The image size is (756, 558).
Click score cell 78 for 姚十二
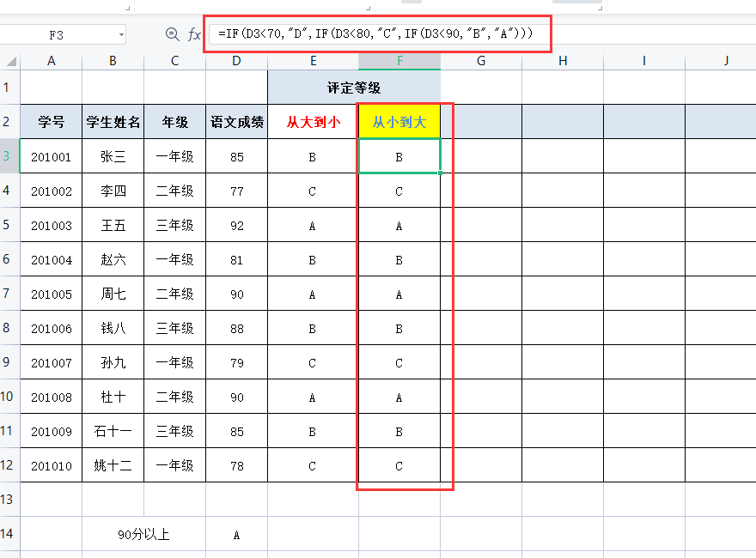click(236, 465)
